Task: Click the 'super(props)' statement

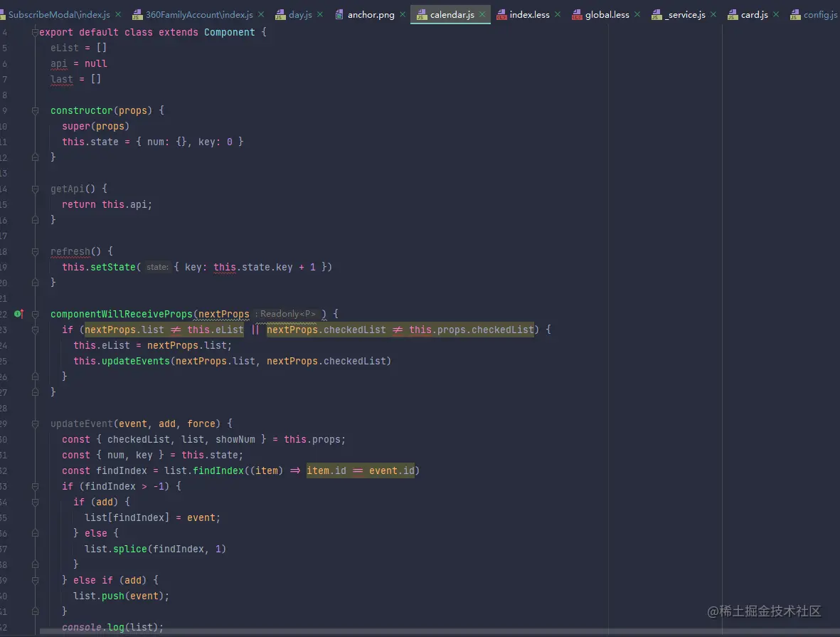Action: pos(95,126)
